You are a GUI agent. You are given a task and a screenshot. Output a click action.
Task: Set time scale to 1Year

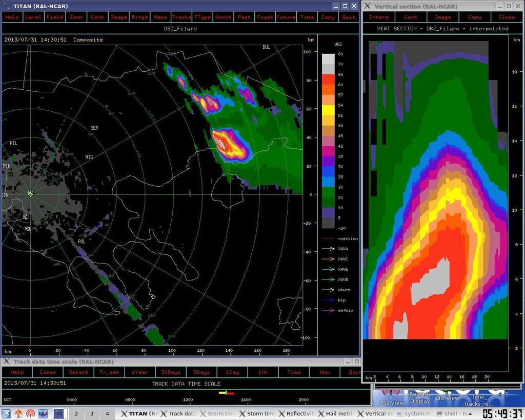[139, 372]
